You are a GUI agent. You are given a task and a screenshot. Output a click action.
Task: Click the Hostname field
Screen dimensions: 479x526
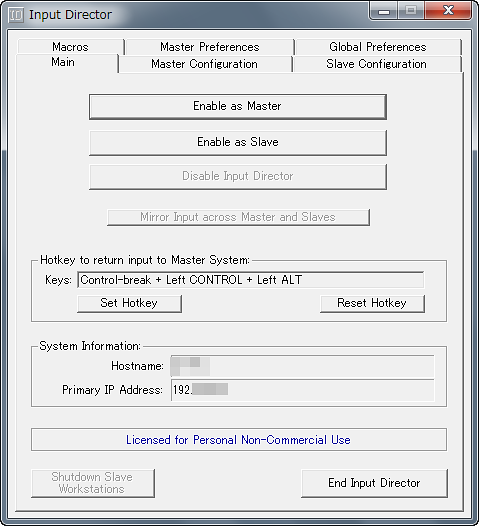303,366
